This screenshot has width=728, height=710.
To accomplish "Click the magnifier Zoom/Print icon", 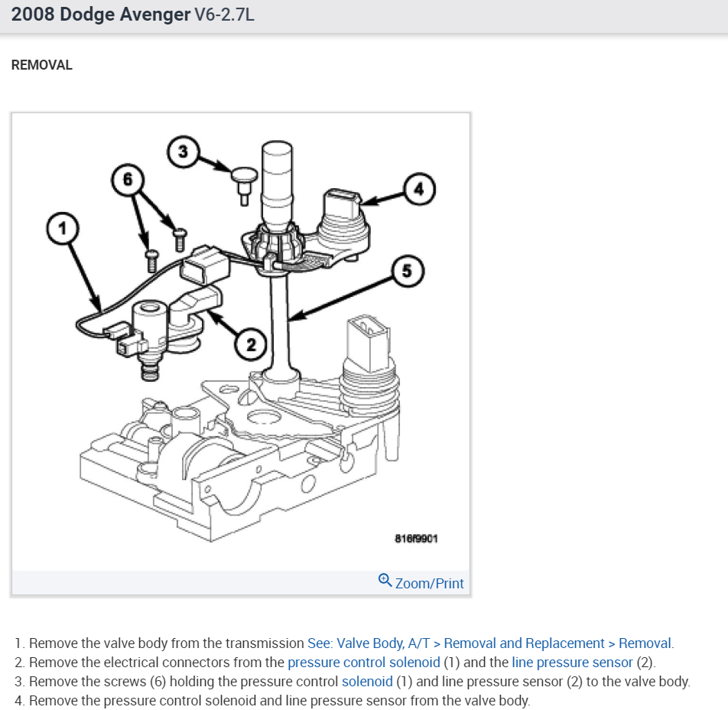I will click(385, 581).
